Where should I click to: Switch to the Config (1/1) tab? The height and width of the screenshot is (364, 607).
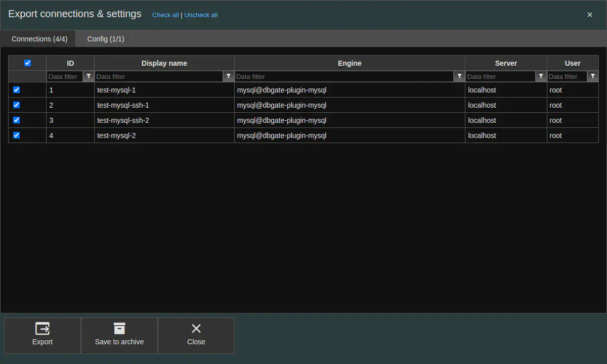105,39
